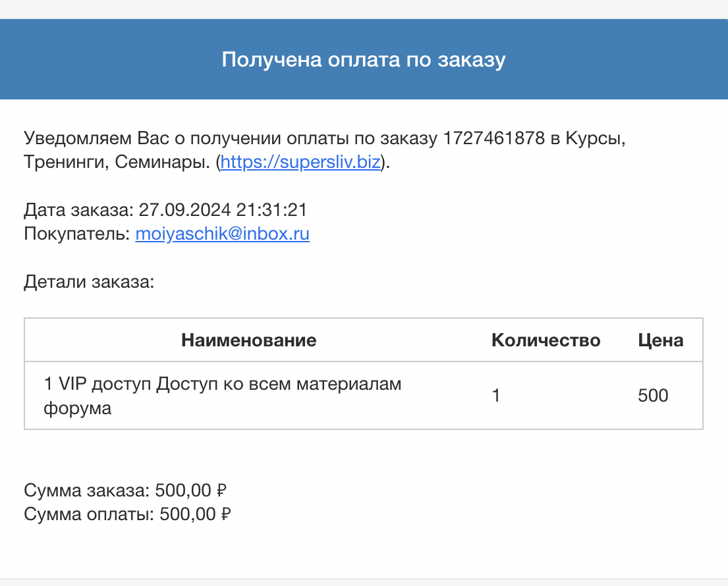Image resolution: width=728 pixels, height=586 pixels.
Task: Click the quantity value 1 in the table row
Action: [496, 396]
